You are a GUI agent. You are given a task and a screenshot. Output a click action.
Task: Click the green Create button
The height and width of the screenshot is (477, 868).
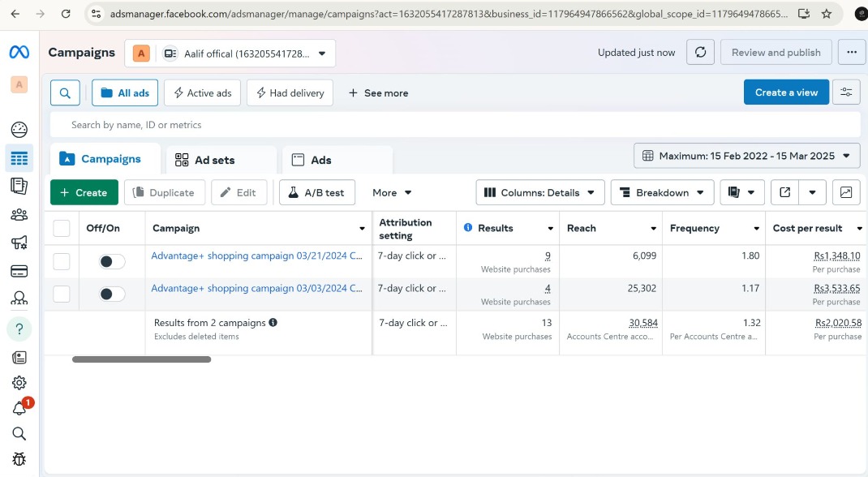coord(84,192)
